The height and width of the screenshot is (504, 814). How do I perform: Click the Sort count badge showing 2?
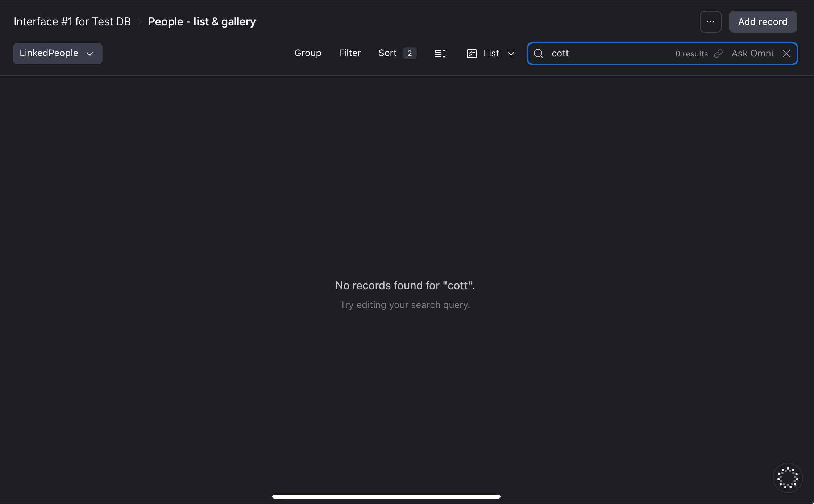pos(410,54)
